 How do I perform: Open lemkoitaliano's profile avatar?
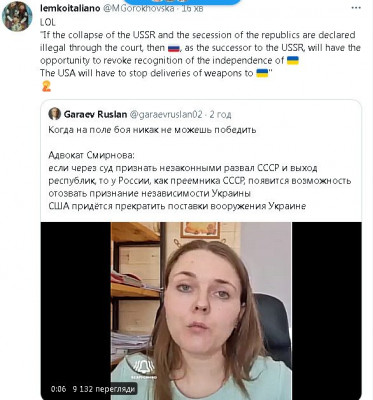click(x=17, y=16)
